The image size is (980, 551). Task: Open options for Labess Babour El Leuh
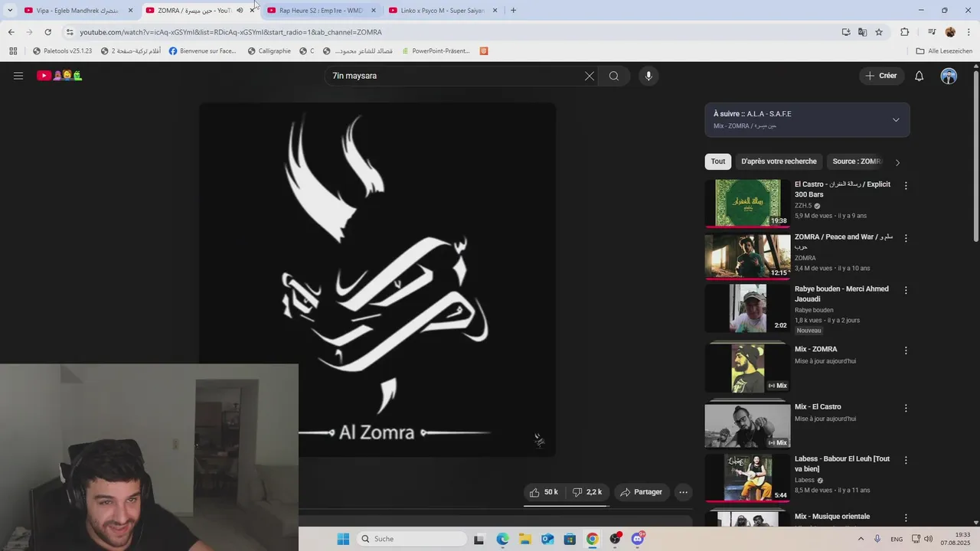pyautogui.click(x=906, y=460)
